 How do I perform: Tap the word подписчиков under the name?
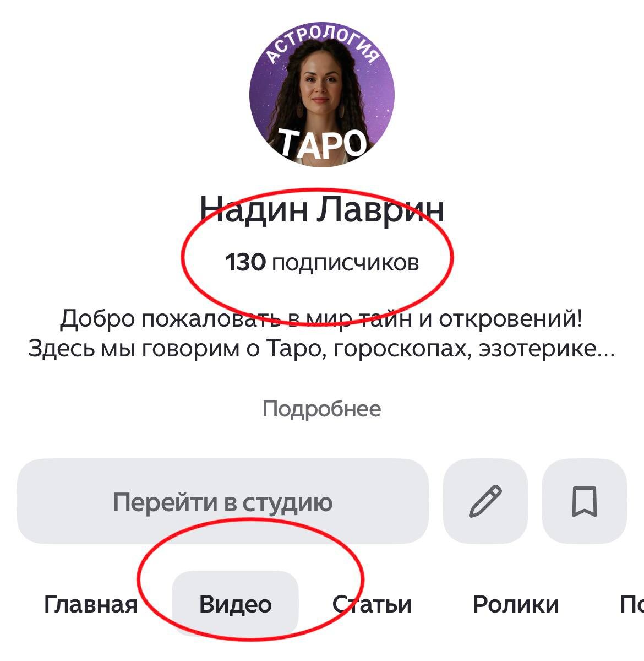346,263
